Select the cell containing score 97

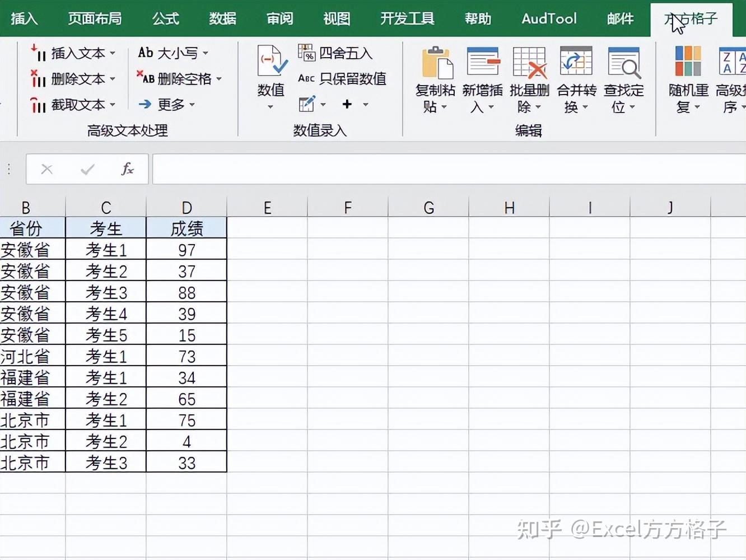point(186,249)
